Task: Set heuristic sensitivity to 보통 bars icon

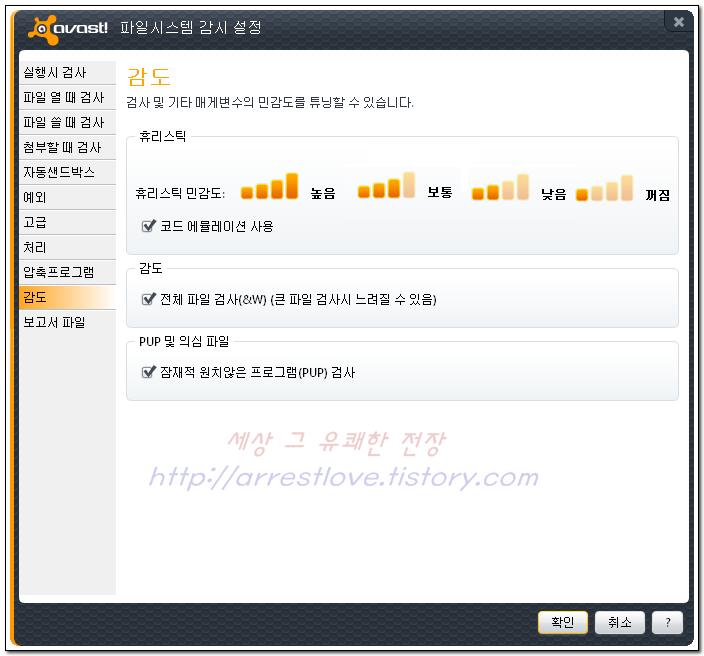Action: coord(386,185)
